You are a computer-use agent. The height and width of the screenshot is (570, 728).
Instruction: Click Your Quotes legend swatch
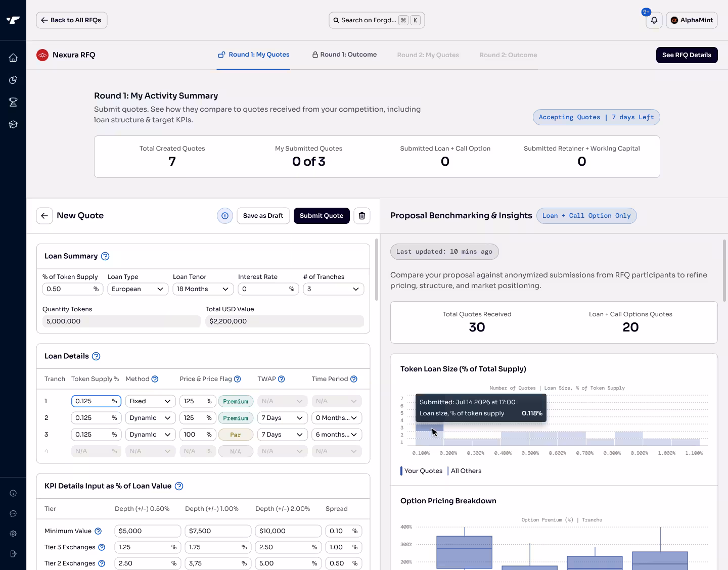(x=401, y=471)
